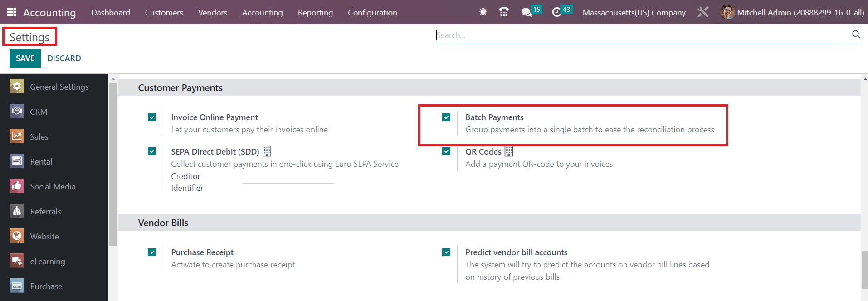The width and height of the screenshot is (868, 301).
Task: Click the developer tools wrench icon
Action: click(703, 12)
